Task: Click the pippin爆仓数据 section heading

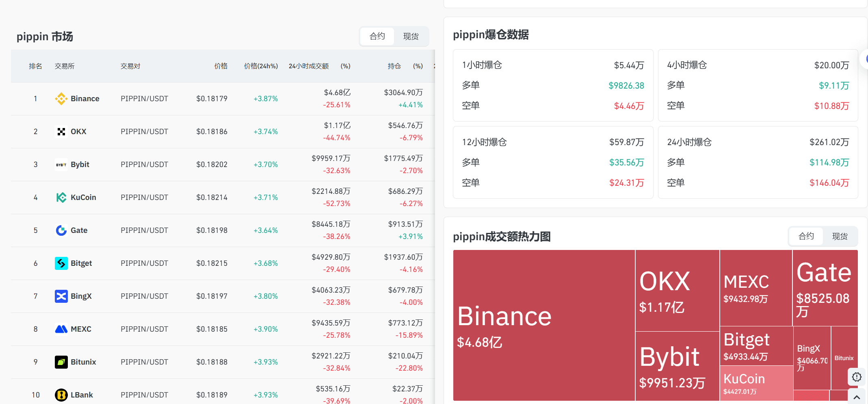Action: coord(491,35)
